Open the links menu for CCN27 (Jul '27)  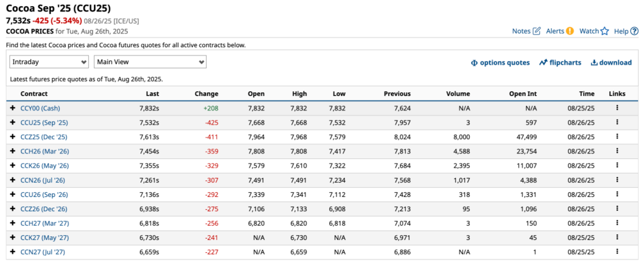point(617,252)
